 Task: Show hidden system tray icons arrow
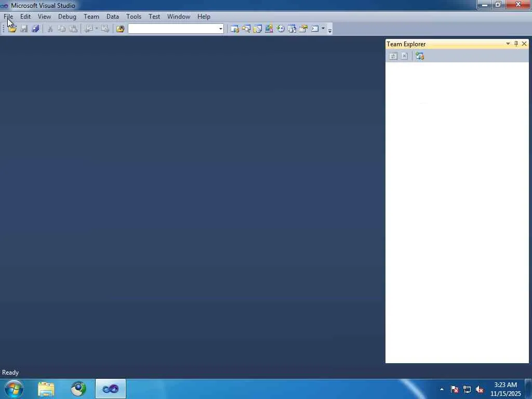442,389
